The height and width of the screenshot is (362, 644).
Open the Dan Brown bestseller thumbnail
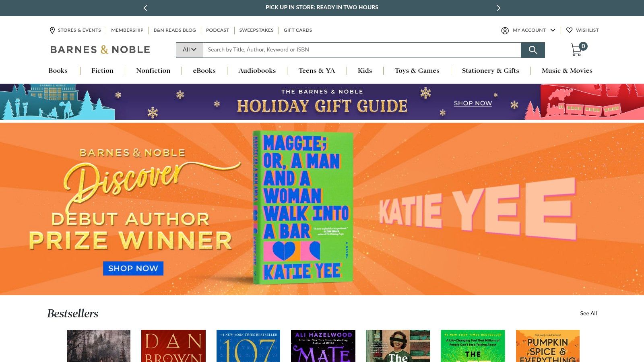[173, 346]
